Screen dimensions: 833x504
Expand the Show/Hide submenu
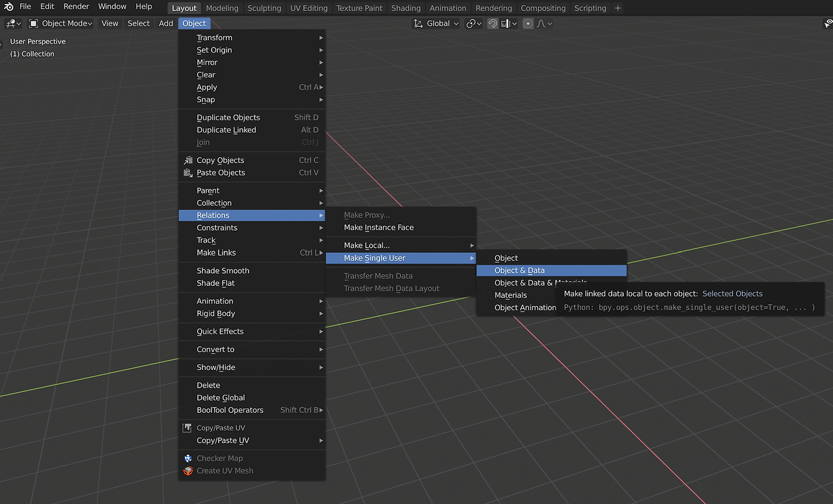tap(252, 367)
